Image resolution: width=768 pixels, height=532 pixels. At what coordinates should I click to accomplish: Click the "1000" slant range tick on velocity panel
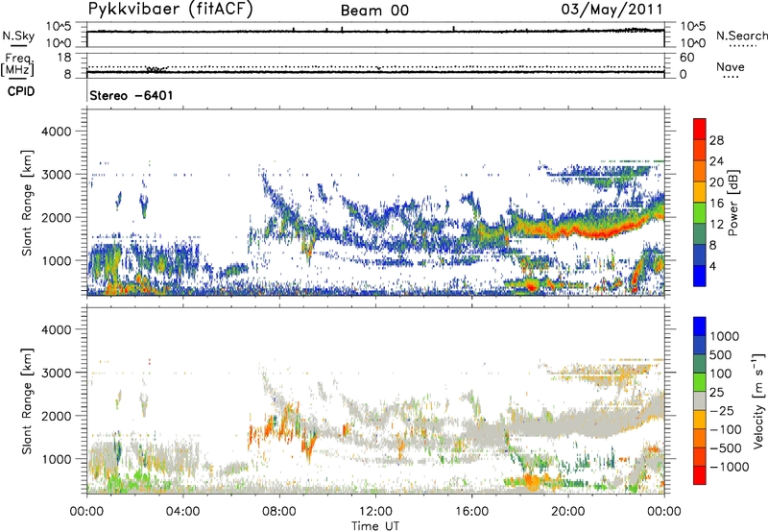pyautogui.click(x=56, y=459)
